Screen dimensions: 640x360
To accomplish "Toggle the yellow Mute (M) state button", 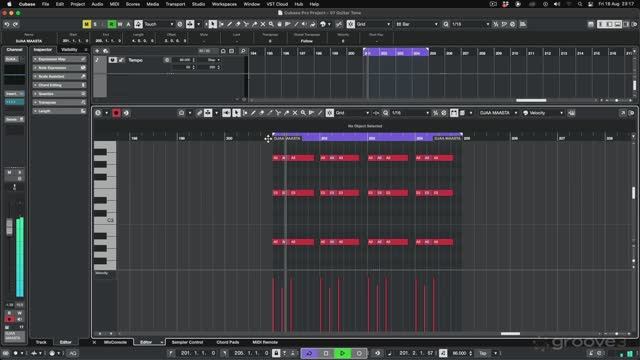I will click(x=87, y=24).
